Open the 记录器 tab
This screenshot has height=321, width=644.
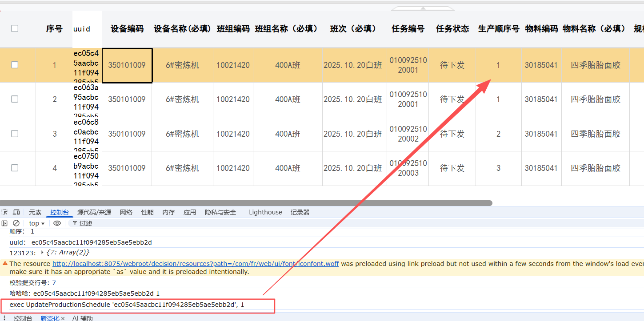pyautogui.click(x=300, y=212)
